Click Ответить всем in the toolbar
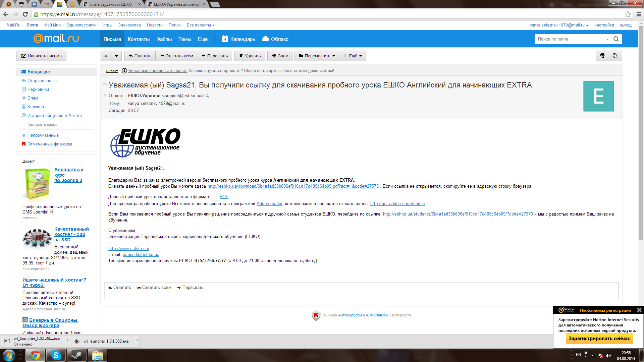Viewport: 644px width, 362px height. (x=176, y=56)
